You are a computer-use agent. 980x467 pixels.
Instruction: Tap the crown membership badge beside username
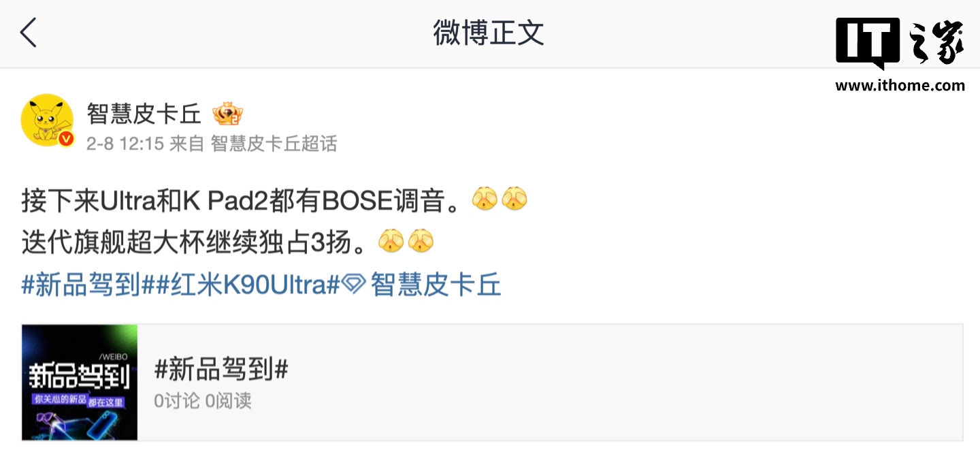pyautogui.click(x=227, y=114)
